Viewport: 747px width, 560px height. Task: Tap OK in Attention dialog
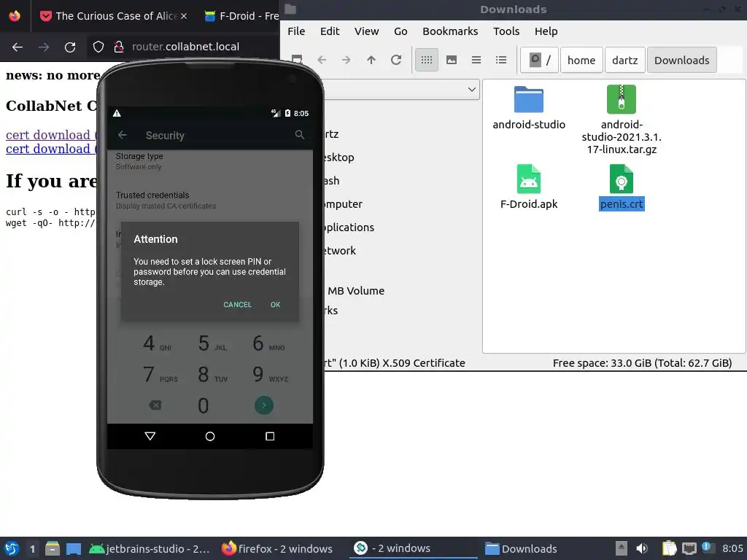tap(275, 305)
